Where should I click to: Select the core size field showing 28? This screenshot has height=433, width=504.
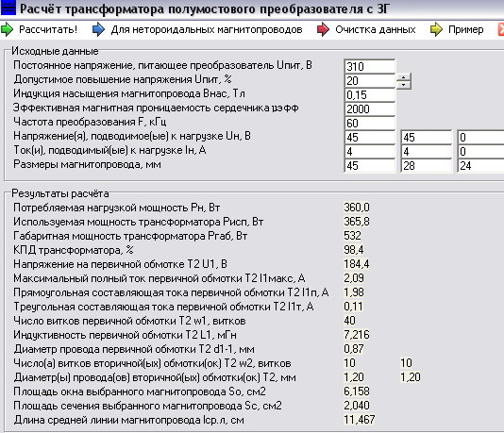pos(427,165)
